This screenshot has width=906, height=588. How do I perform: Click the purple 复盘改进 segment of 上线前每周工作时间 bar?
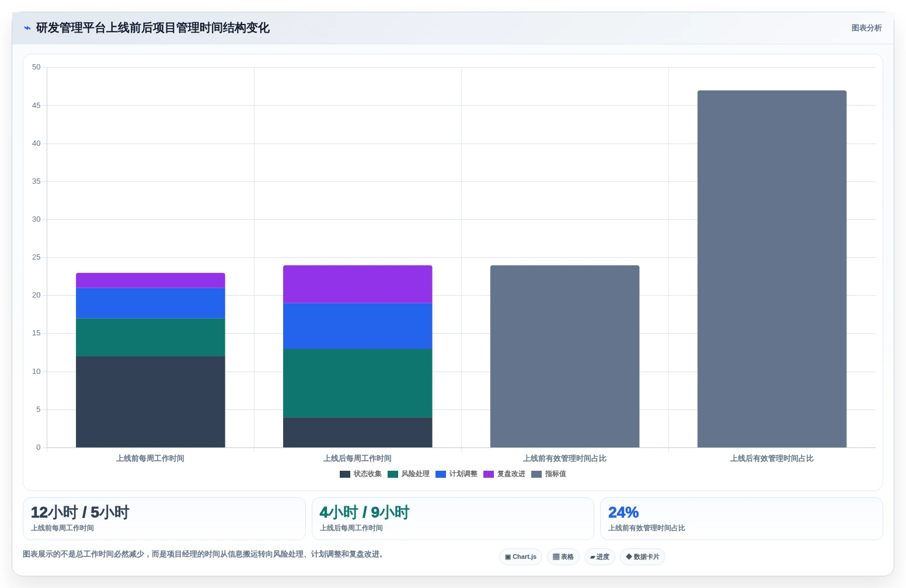tap(151, 281)
